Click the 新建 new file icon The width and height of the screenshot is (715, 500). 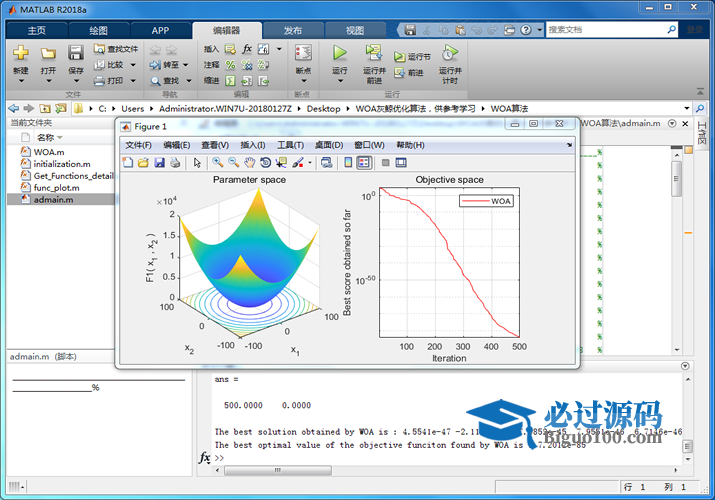pos(21,53)
